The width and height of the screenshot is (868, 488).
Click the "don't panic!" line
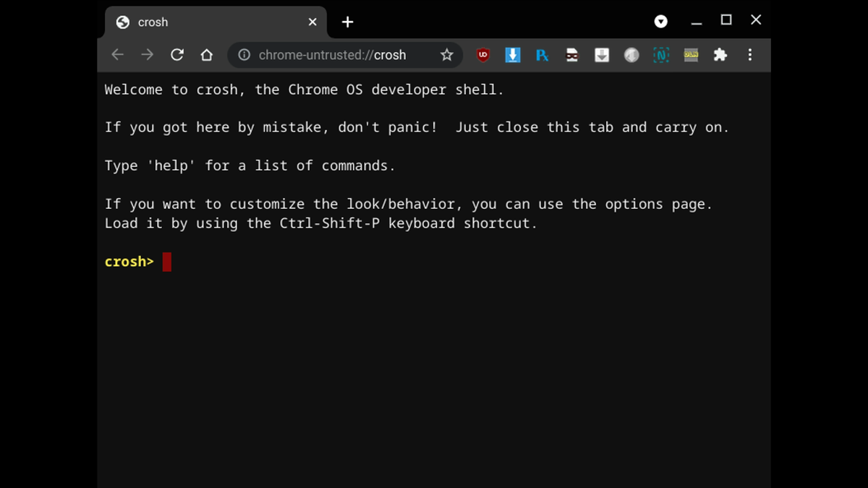417,128
